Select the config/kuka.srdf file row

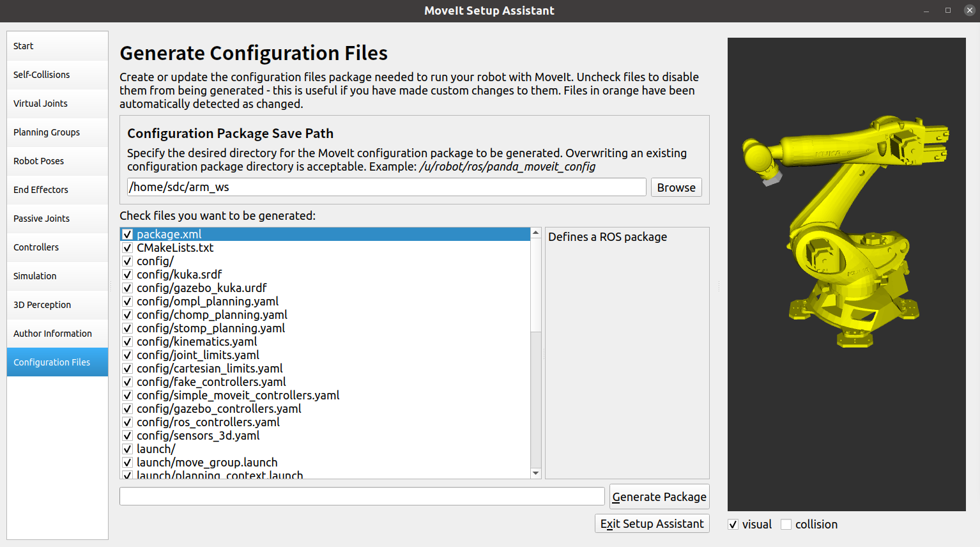click(325, 275)
